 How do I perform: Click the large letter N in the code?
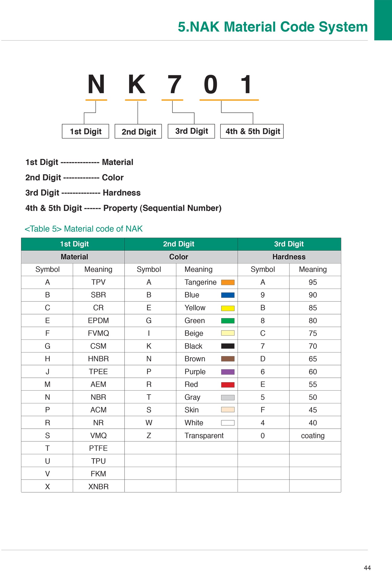tap(96, 84)
